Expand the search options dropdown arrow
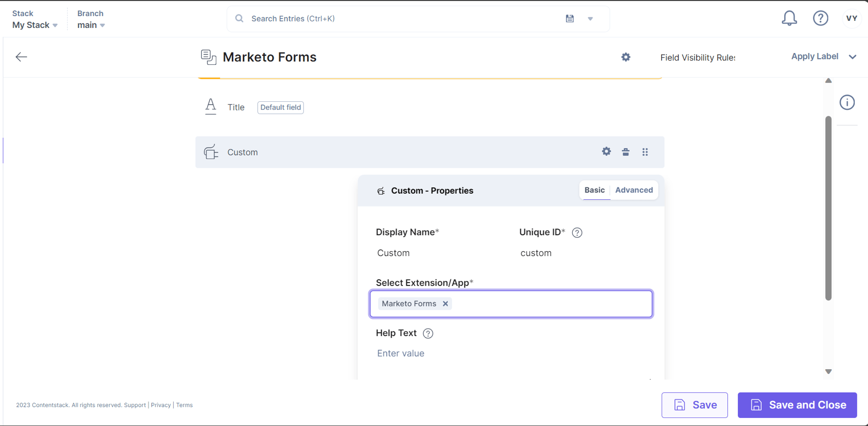 coord(590,19)
